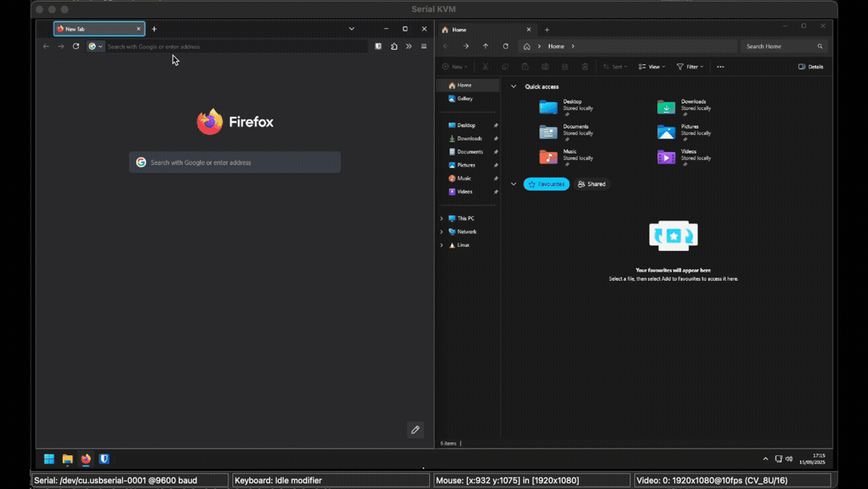Open the See more ellipsis in Explorer toolbar
The width and height of the screenshot is (868, 489).
coord(720,67)
